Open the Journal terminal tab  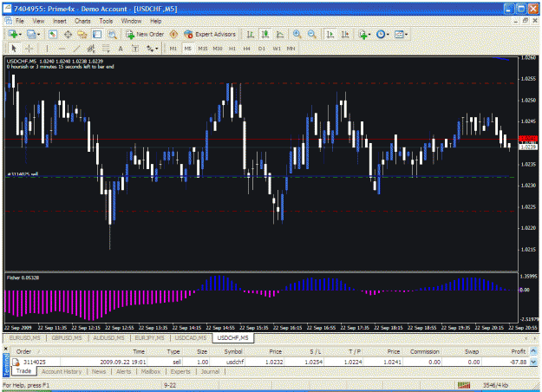(x=210, y=371)
